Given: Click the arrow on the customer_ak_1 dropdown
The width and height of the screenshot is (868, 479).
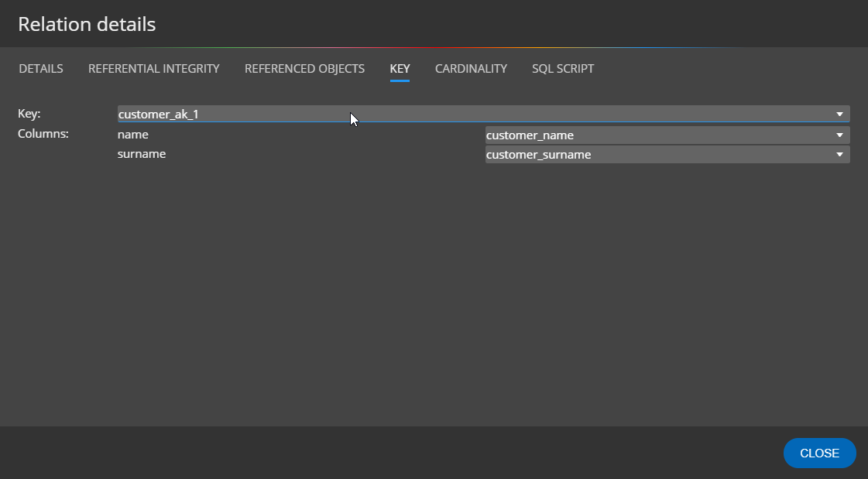Looking at the screenshot, I should (x=839, y=115).
